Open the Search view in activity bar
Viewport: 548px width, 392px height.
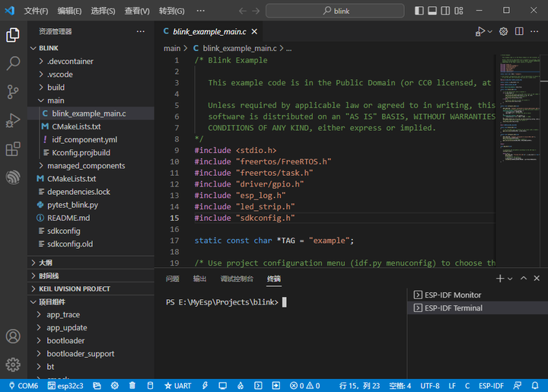point(13,64)
